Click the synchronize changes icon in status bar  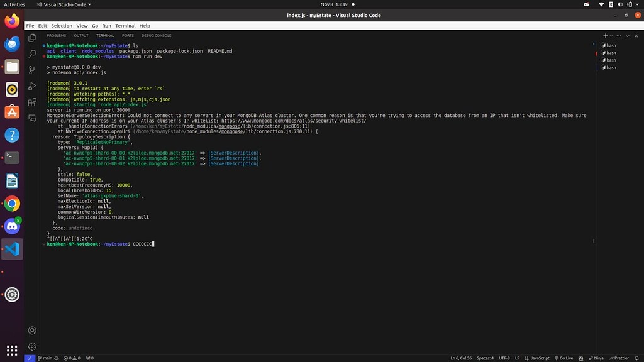(57, 358)
